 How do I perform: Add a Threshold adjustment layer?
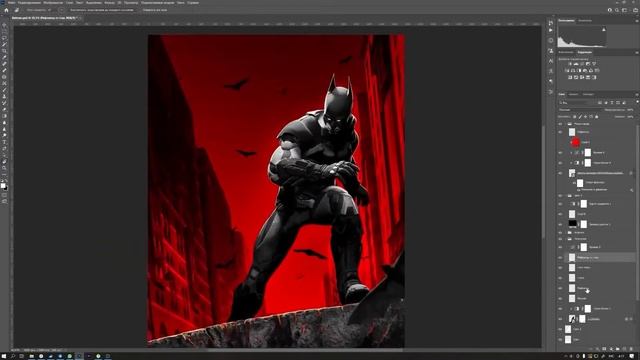(x=582, y=78)
